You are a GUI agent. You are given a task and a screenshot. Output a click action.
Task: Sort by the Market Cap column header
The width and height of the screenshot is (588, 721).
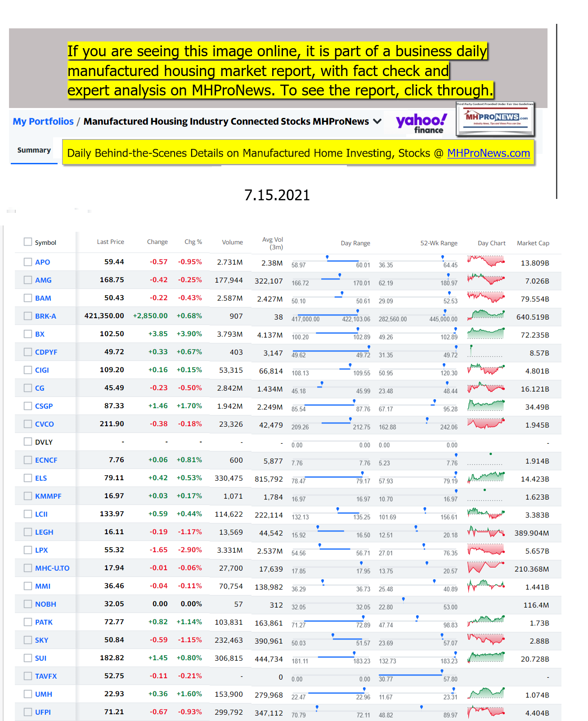tap(533, 243)
